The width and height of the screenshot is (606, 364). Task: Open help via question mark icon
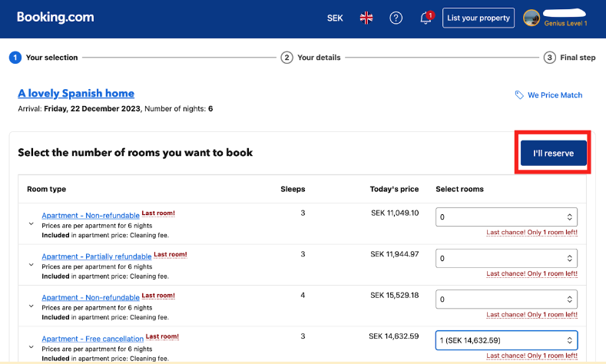click(396, 18)
